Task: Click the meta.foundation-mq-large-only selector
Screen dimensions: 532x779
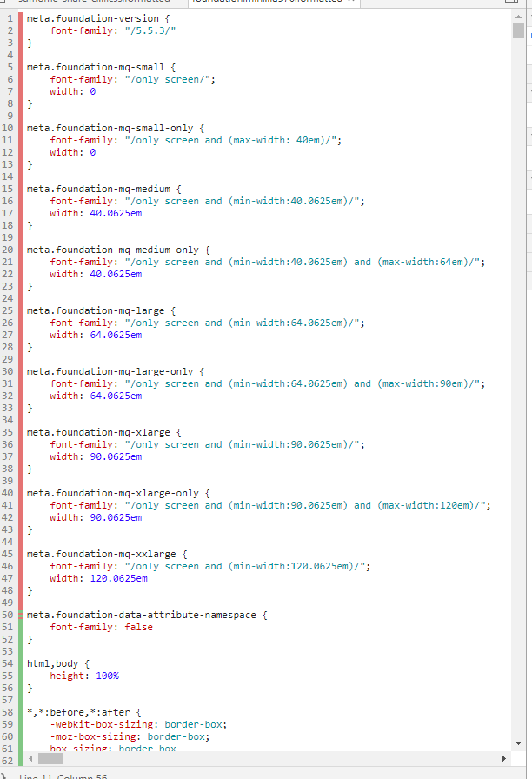Action: pyautogui.click(x=110, y=371)
